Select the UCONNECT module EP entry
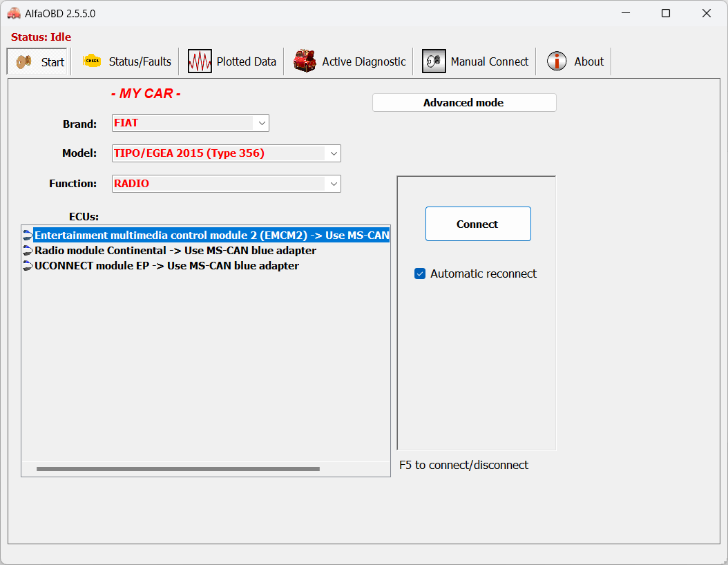Viewport: 728px width, 565px height. [166, 266]
